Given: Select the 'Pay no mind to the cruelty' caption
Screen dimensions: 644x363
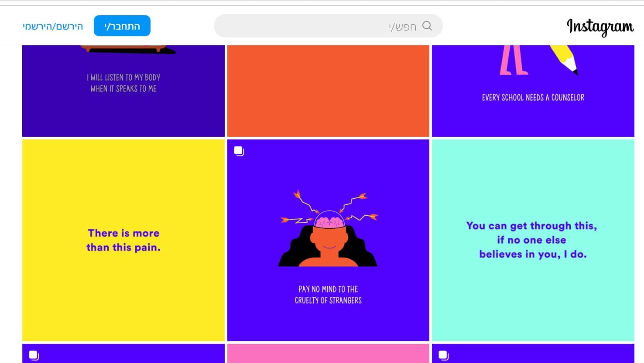Looking at the screenshot, I should 328,295.
